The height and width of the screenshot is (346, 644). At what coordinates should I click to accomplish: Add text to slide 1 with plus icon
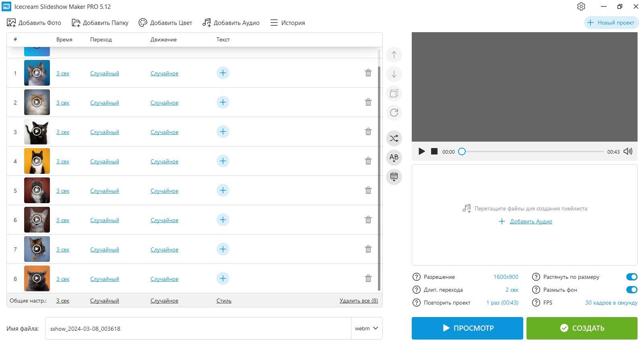pos(223,73)
